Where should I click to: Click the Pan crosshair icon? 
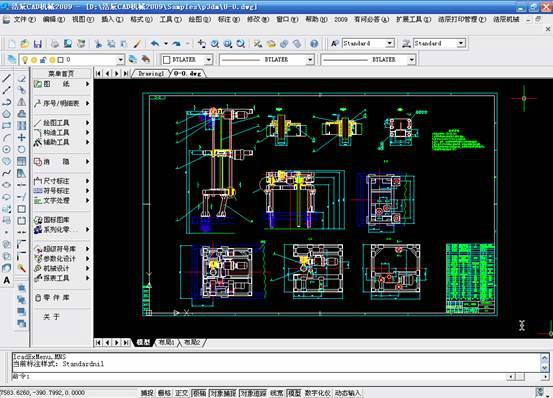coord(202,44)
